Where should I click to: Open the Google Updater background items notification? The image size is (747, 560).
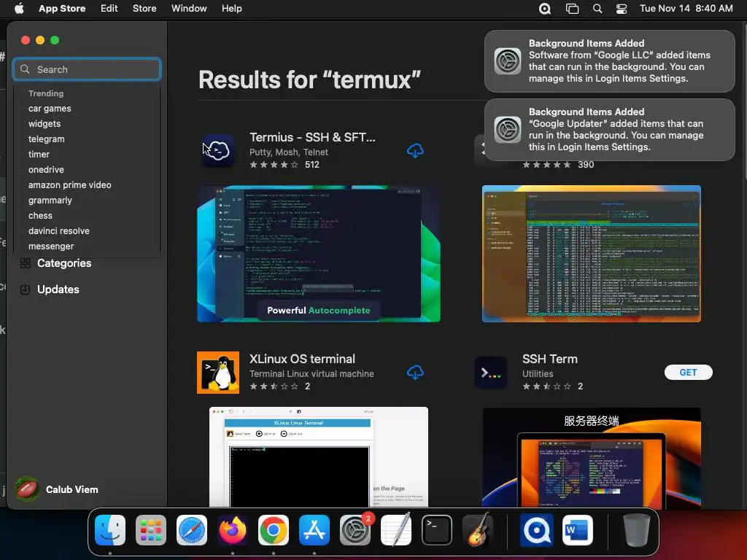(609, 130)
